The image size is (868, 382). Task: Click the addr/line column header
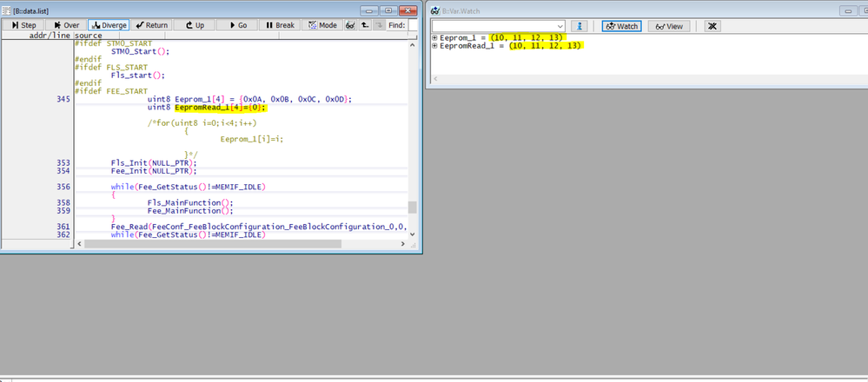click(50, 36)
